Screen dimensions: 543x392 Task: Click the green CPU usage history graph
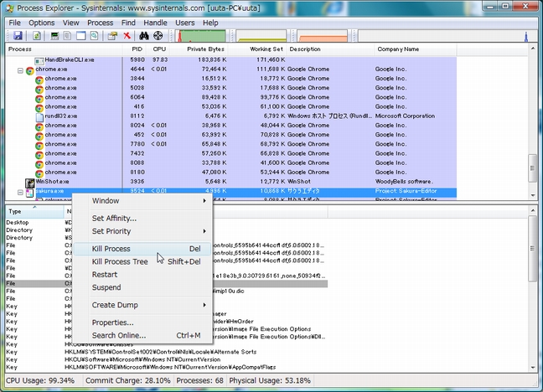[x=201, y=36]
